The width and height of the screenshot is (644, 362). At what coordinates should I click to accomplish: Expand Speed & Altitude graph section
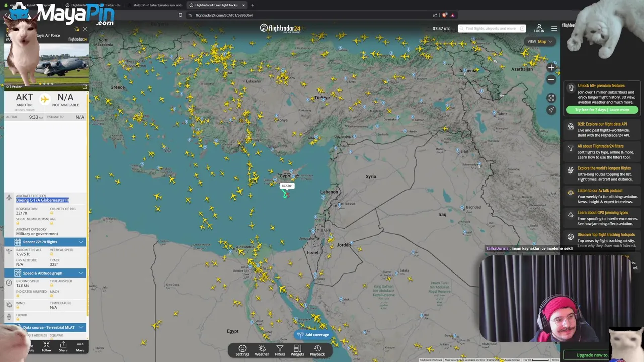pyautogui.click(x=45, y=273)
